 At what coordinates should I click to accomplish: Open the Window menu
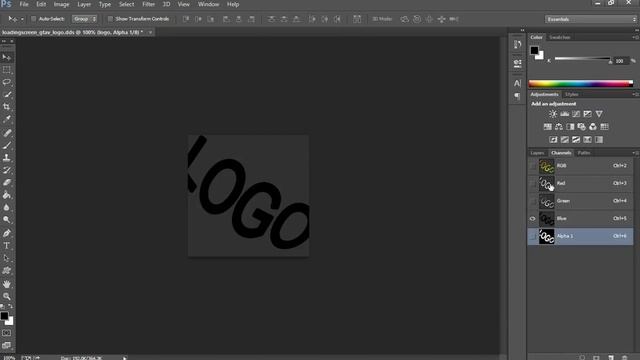tap(209, 4)
